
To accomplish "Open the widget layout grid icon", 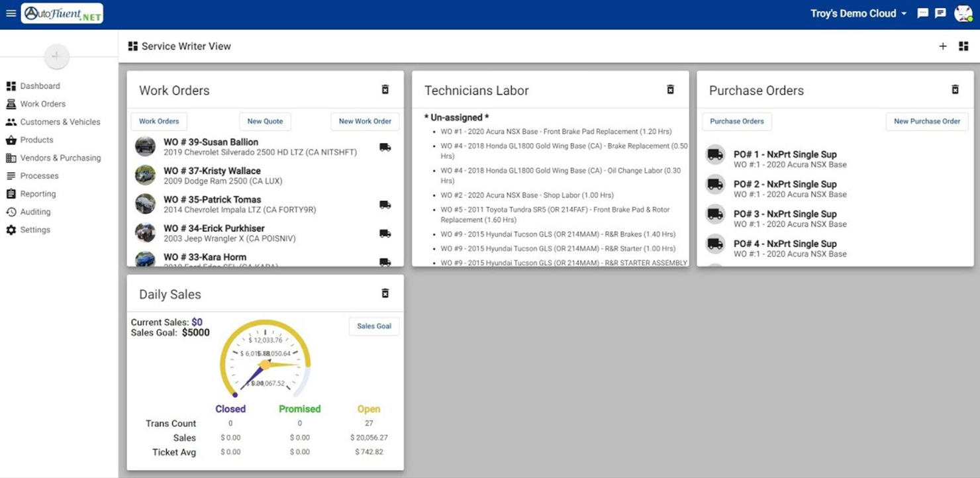I will click(x=962, y=46).
